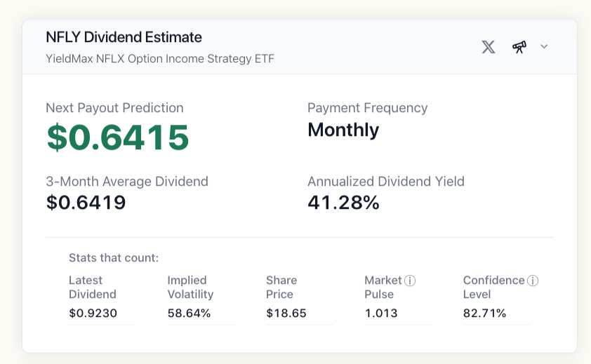Viewport: 591px width, 364px height.
Task: Click the Next Payout Prediction label
Action: point(114,108)
